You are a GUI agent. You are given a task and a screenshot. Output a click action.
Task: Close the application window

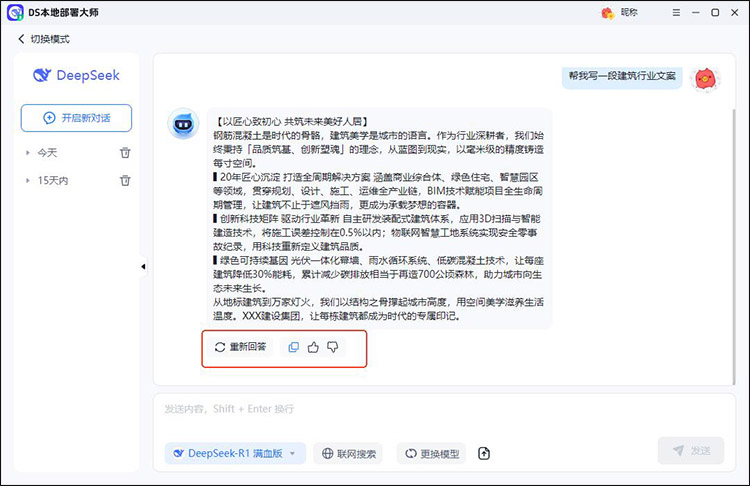735,12
